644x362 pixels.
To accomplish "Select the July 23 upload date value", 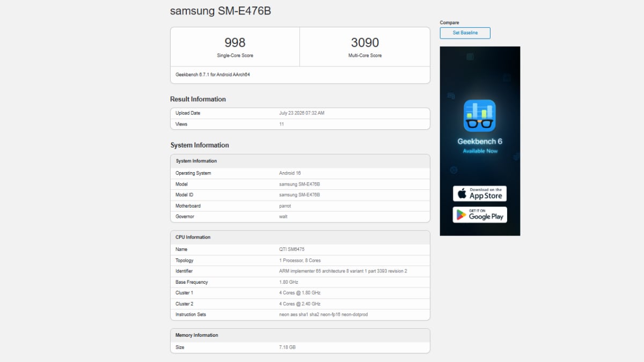I will coord(302,113).
